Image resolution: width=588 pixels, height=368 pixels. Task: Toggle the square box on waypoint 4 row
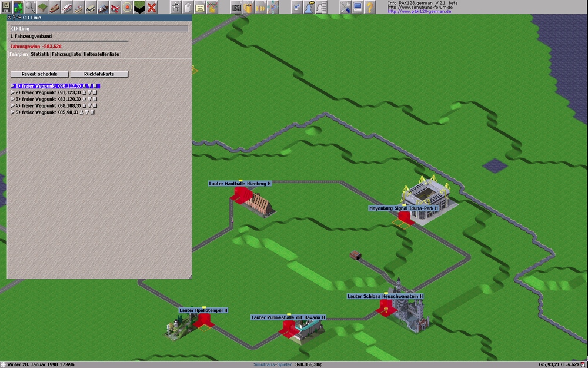coord(95,105)
